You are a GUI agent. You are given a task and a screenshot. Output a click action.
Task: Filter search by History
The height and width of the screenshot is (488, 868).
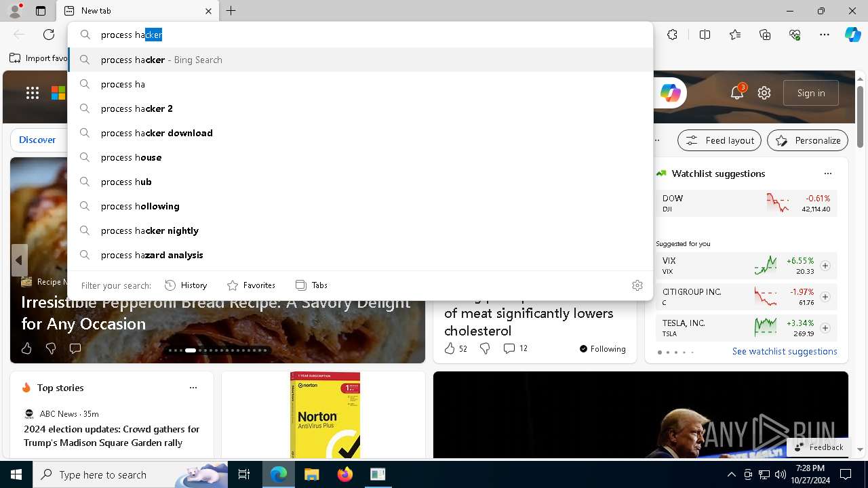click(x=186, y=285)
